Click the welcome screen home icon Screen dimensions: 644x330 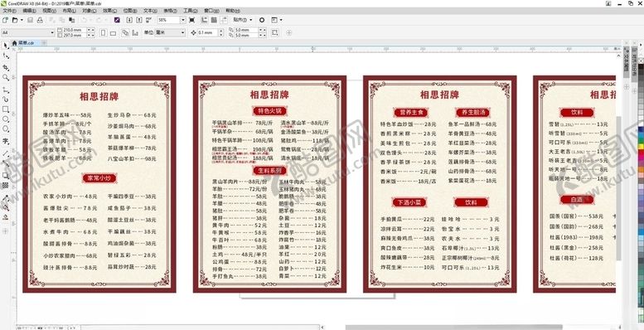pyautogui.click(x=14, y=43)
